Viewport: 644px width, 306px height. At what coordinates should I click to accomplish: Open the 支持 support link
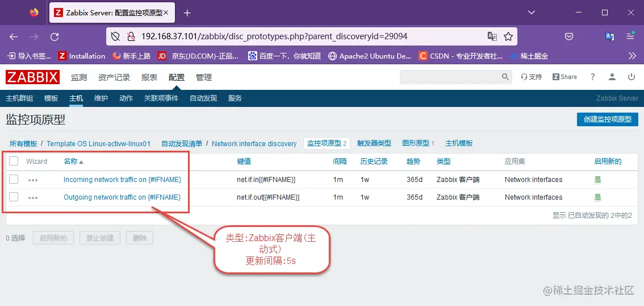532,77
